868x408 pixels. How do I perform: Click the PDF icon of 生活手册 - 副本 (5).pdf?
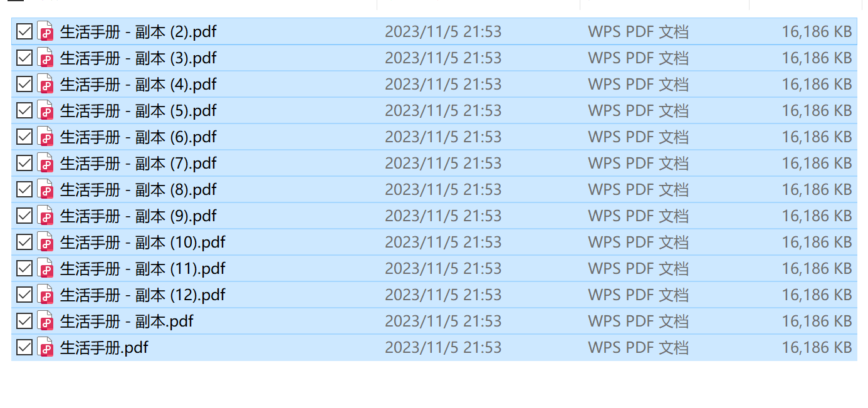[45, 110]
